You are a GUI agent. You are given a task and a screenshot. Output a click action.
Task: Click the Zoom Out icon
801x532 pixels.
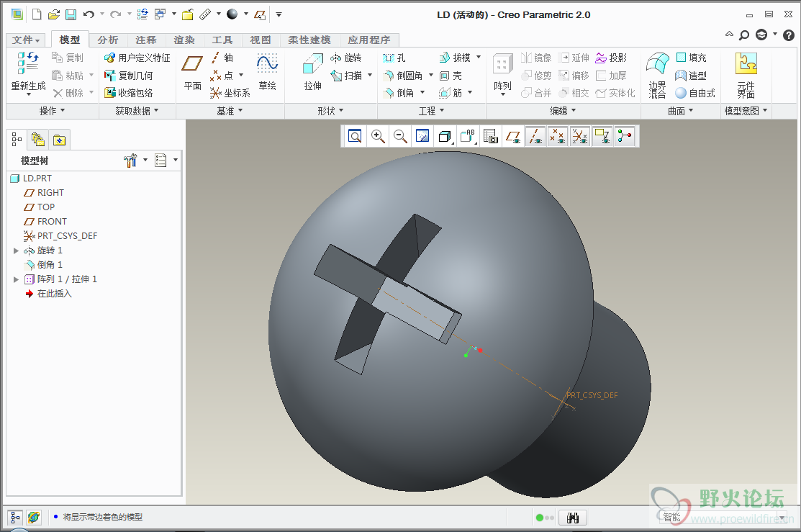click(x=400, y=136)
